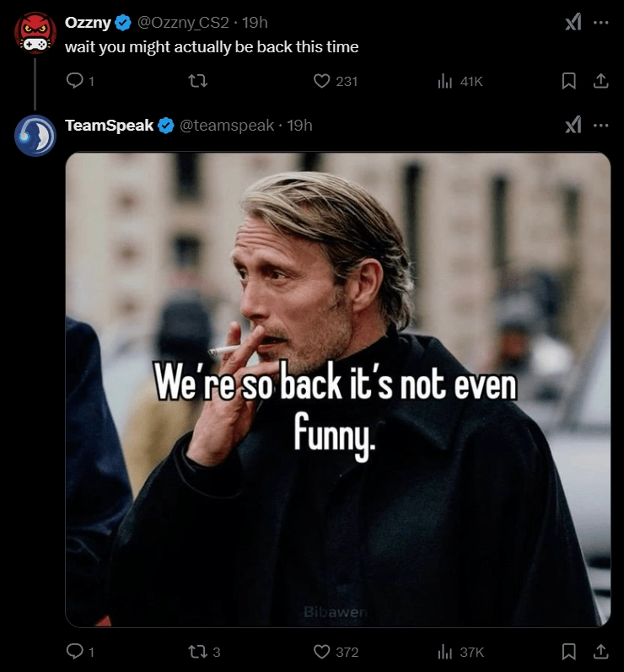
Task: Open the "We're so back" meme image
Action: (x=337, y=389)
